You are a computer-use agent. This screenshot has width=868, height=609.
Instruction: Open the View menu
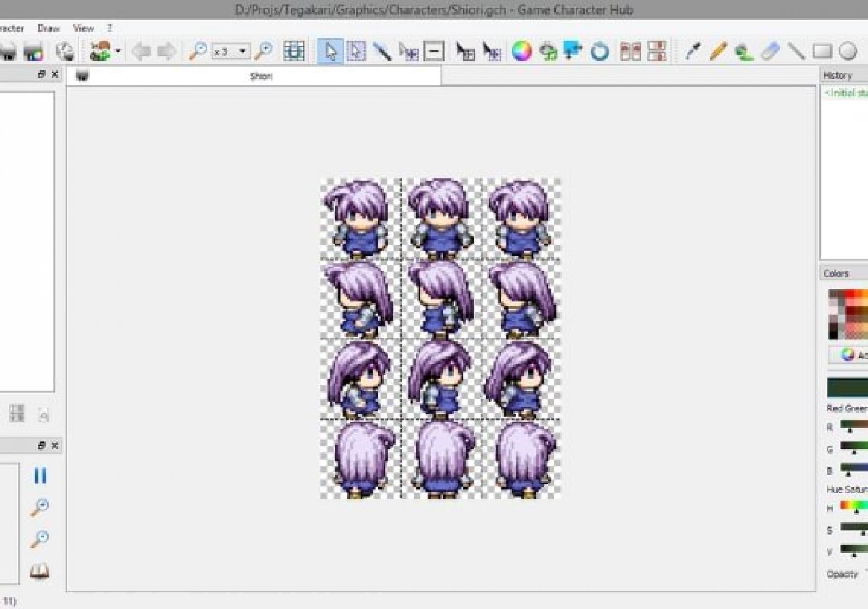click(x=84, y=28)
